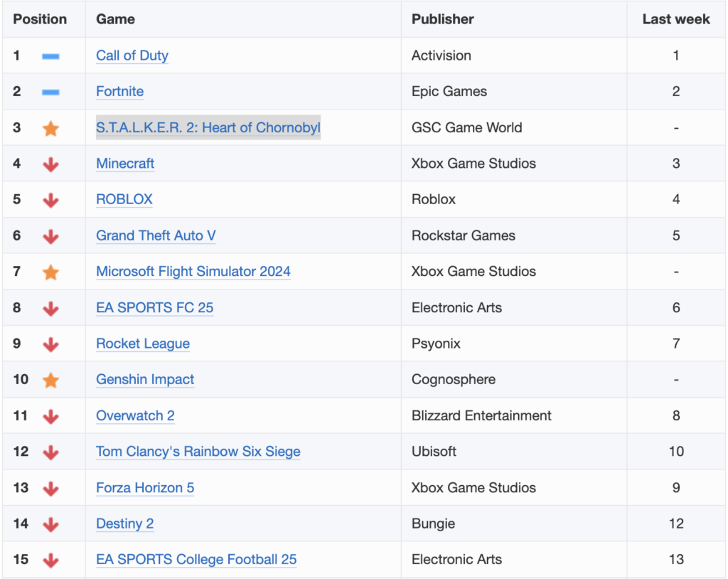
Task: Click the red down arrow for EA SPORTS FC 25
Action: [50, 309]
